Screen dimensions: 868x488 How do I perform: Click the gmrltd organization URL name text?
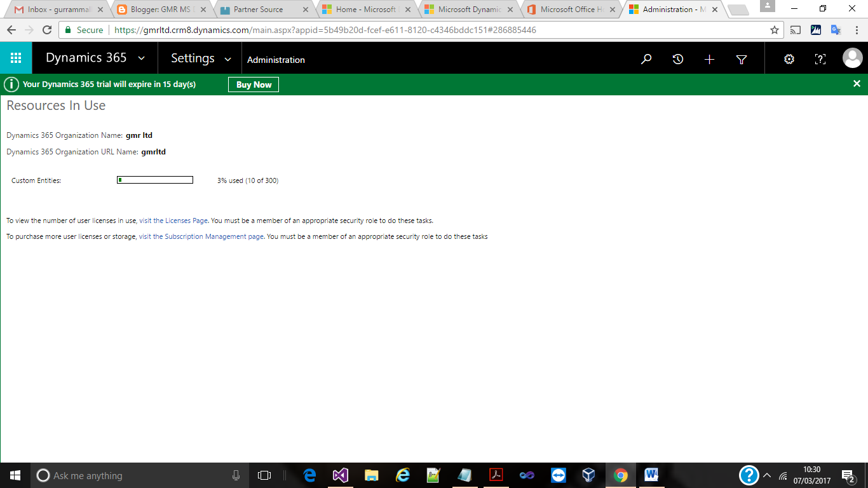(153, 152)
